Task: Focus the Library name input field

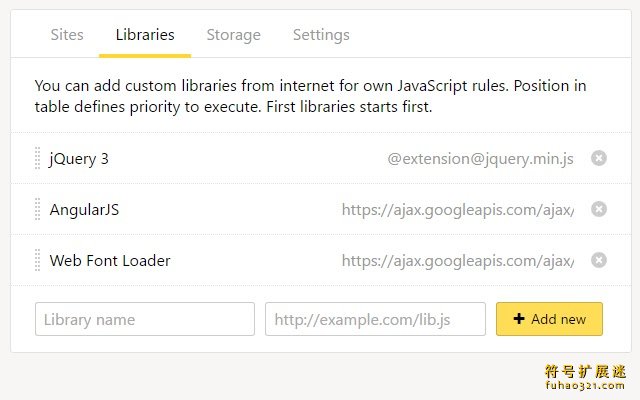Action: point(145,319)
